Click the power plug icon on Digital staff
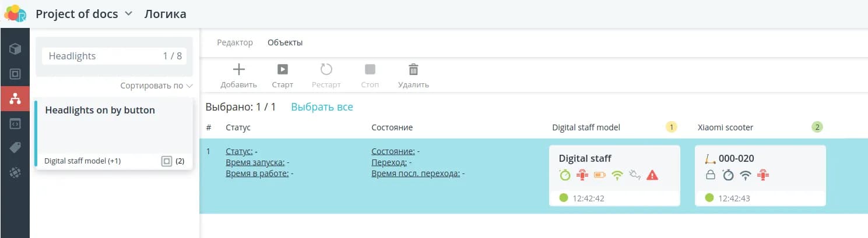Image resolution: width=868 pixels, height=238 pixels. [635, 175]
